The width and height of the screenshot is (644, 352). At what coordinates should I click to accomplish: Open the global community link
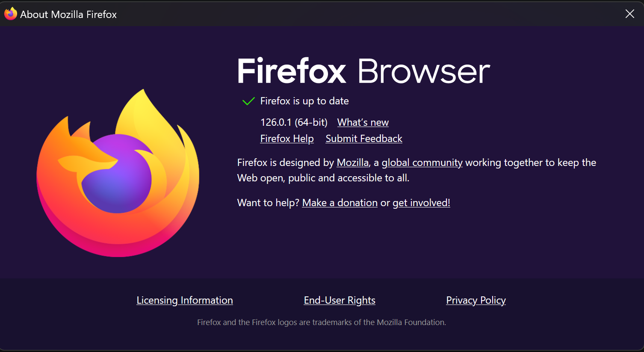[x=422, y=163]
